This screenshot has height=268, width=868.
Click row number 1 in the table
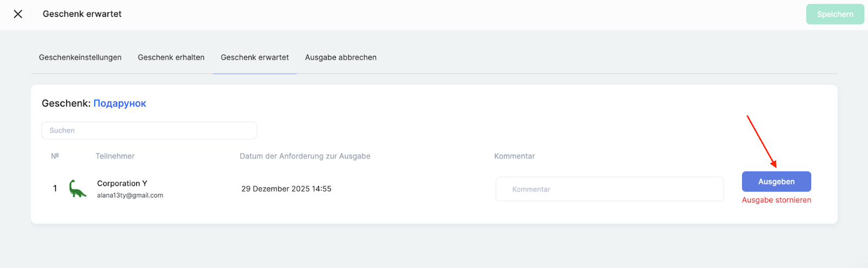[x=55, y=189]
